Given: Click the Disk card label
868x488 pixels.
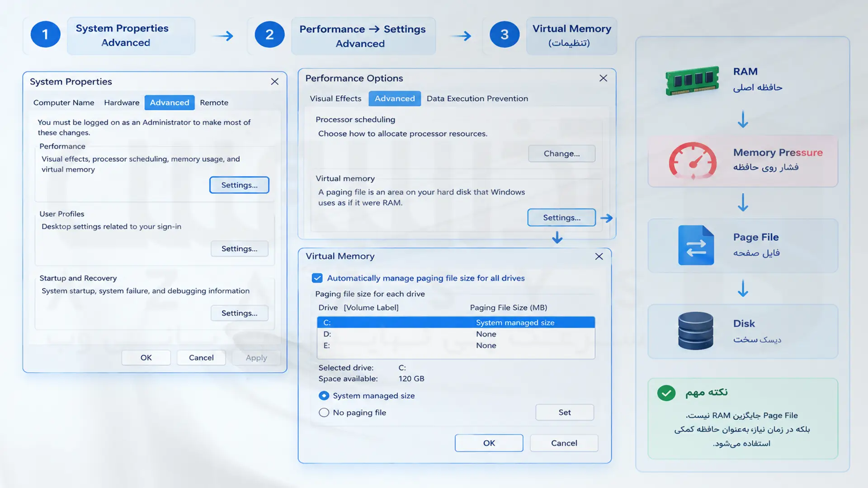Looking at the screenshot, I should pos(744,324).
